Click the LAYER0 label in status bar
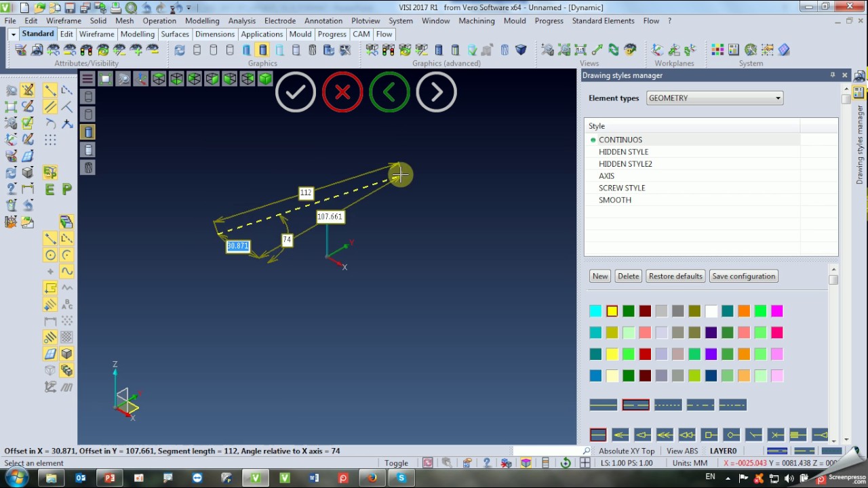Screen dimensions: 868x488 (723, 451)
